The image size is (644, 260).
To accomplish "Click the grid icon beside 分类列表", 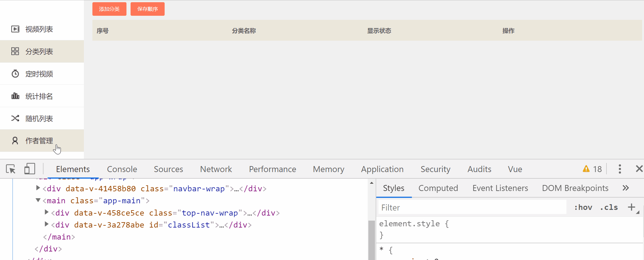I will pyautogui.click(x=15, y=51).
